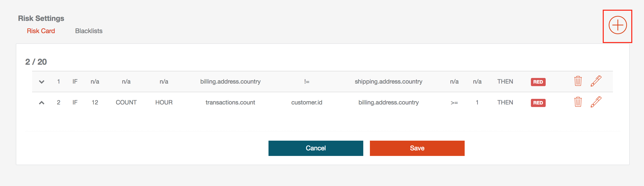
Task: Click transactions.count in rule 2
Action: point(230,102)
